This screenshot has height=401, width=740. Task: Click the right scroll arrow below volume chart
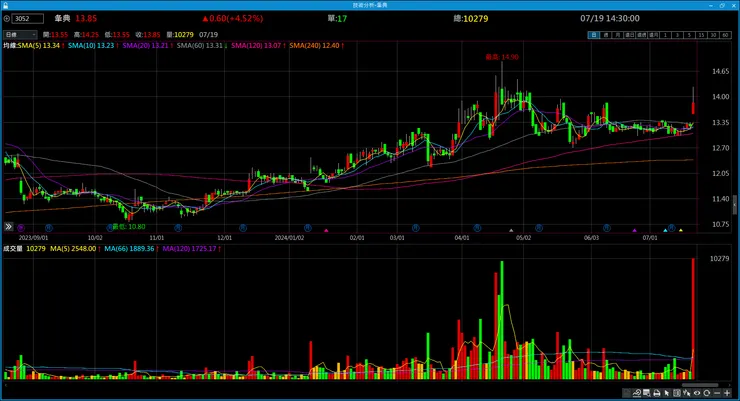(x=732, y=385)
